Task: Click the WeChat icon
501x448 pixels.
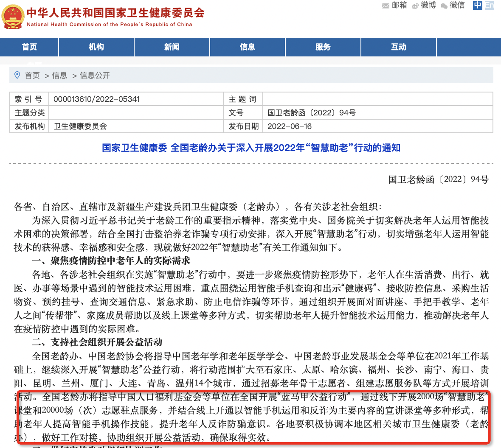Action: (444, 6)
